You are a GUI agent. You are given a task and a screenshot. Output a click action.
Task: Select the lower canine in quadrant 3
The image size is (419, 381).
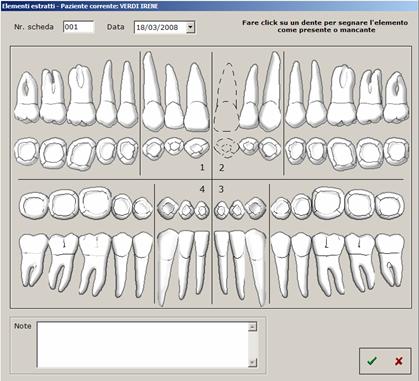pyautogui.click(x=256, y=267)
